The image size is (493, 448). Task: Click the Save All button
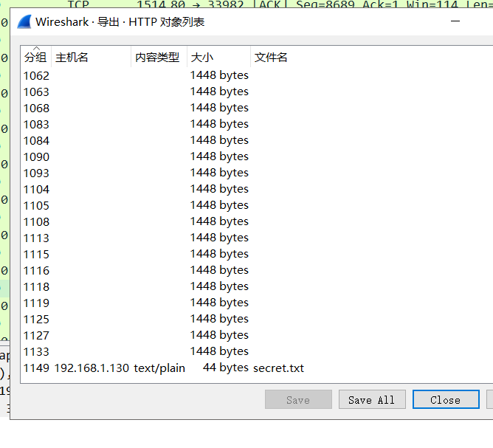[x=372, y=399]
